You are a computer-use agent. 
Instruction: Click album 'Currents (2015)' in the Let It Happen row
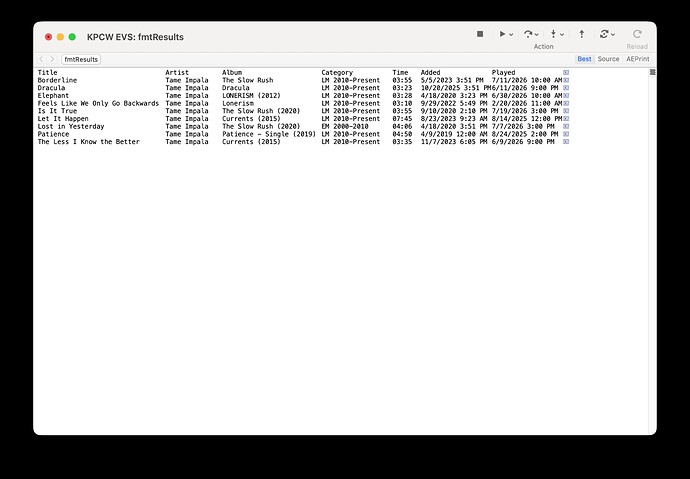[251, 119]
